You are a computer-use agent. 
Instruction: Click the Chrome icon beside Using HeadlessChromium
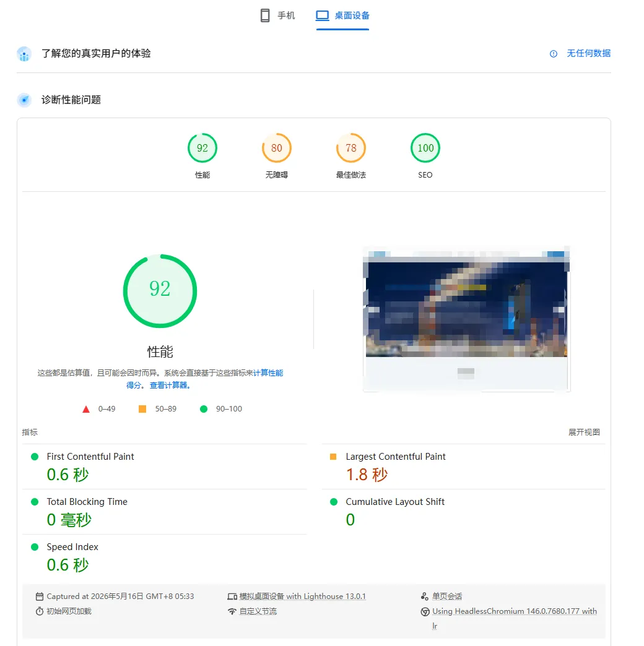click(x=425, y=612)
